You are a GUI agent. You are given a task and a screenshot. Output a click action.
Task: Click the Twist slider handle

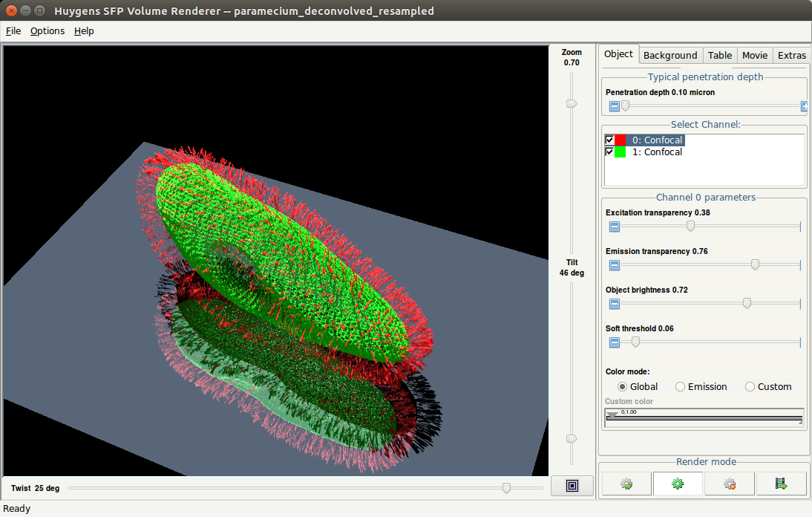(506, 488)
